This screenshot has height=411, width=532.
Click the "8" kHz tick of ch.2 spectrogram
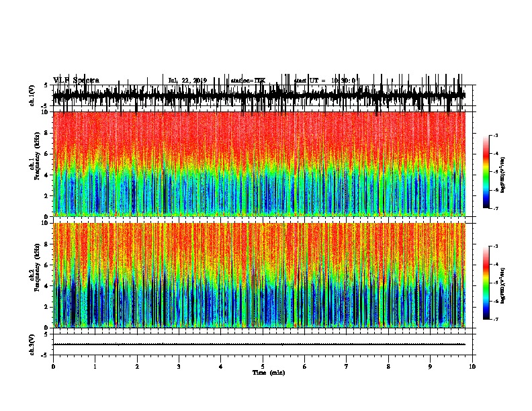pyautogui.click(x=46, y=244)
